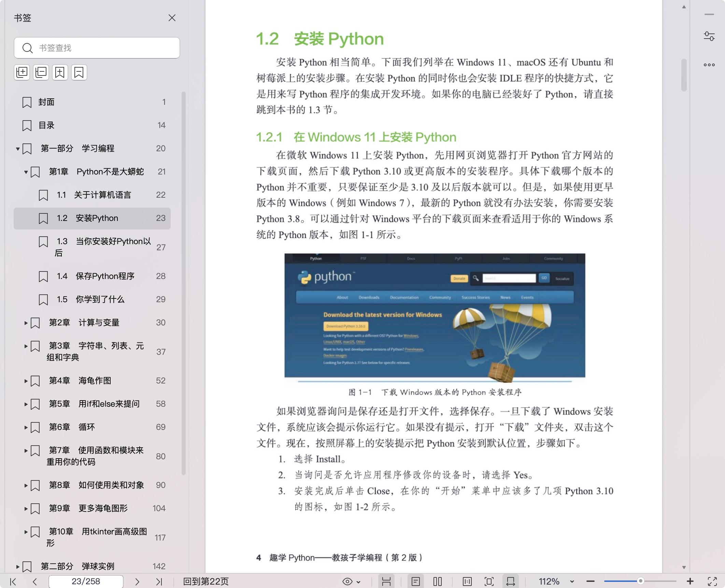Screen dimensions: 725x588
Task: Select 1.1 关于计算机语言 bookmark
Action: coord(92,195)
